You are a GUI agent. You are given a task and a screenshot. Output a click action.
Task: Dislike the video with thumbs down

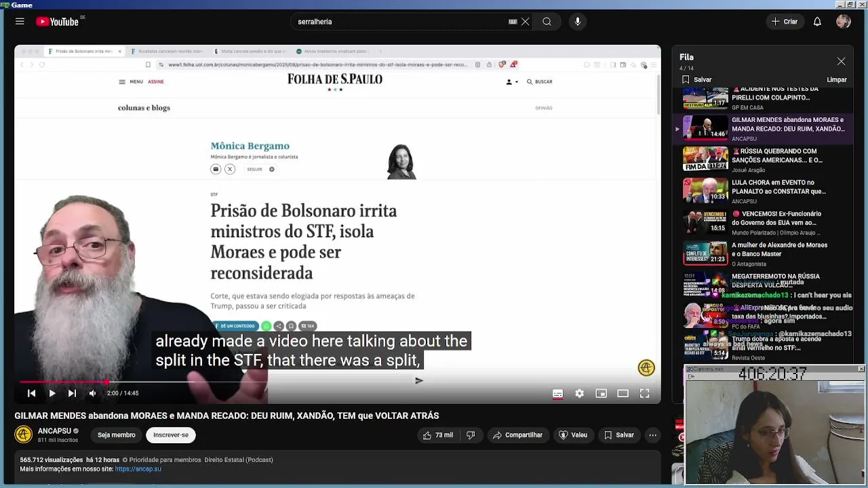point(471,435)
